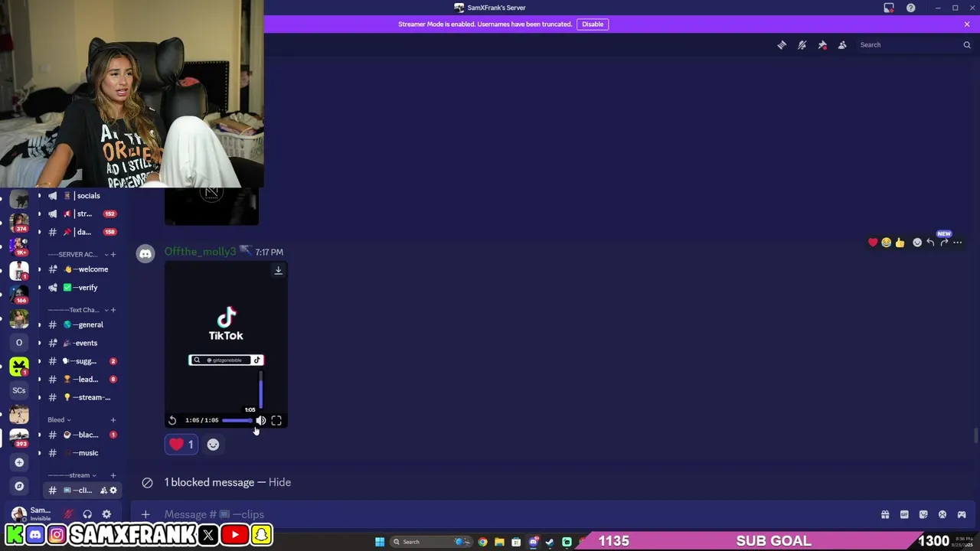980x551 pixels.
Task: Download the TikTok video attachment
Action: click(x=278, y=270)
